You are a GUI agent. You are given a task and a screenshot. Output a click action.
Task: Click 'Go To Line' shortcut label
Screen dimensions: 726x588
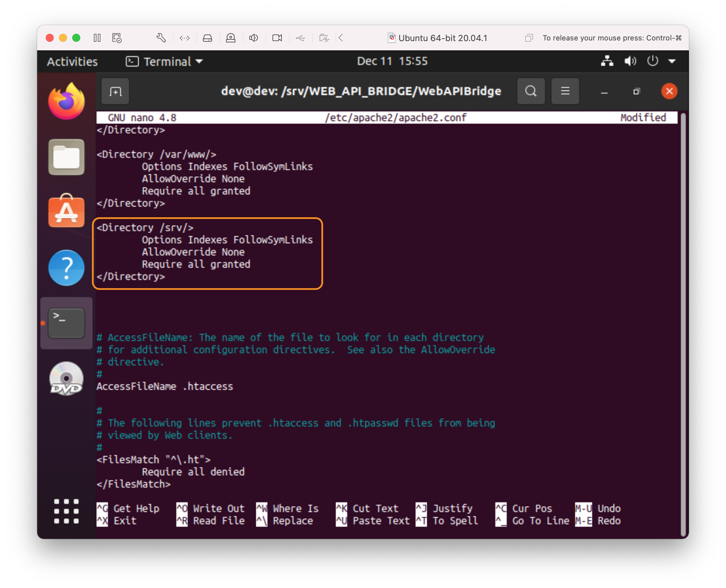pos(541,521)
